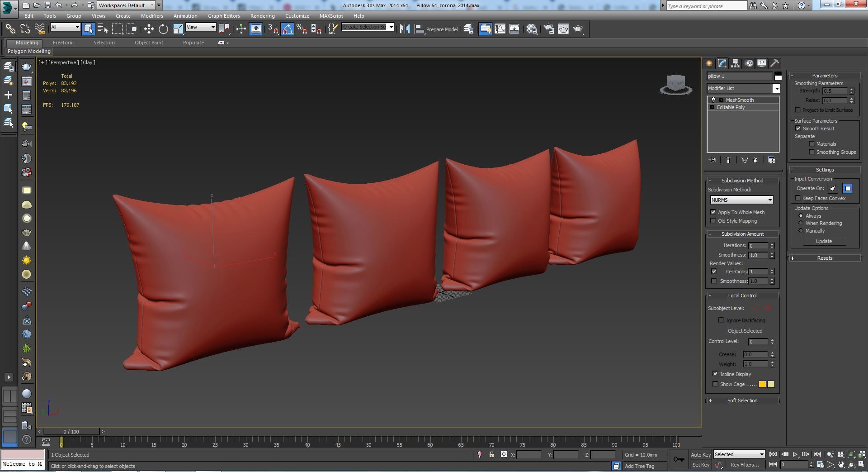Go to the end frame of animation
The width and height of the screenshot is (868, 472).
click(817, 454)
